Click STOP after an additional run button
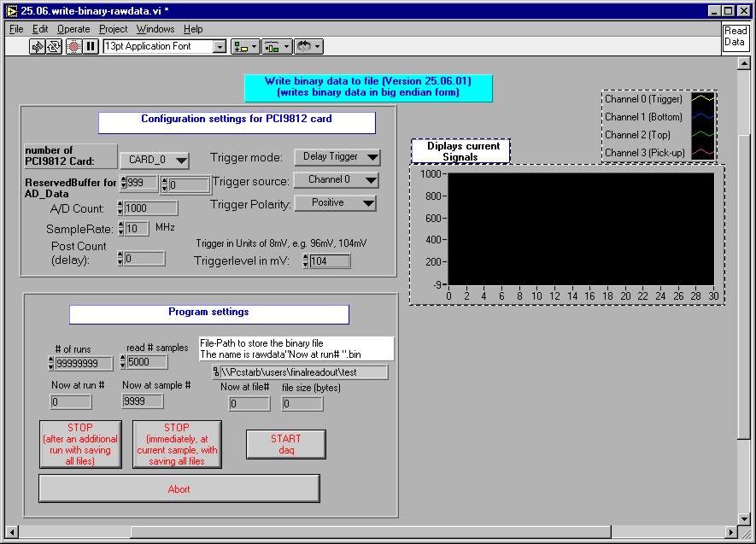This screenshot has width=756, height=544. pos(80,444)
